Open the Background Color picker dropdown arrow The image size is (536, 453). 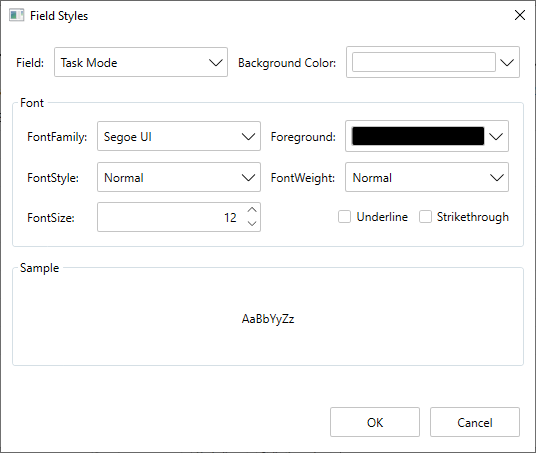(x=507, y=62)
